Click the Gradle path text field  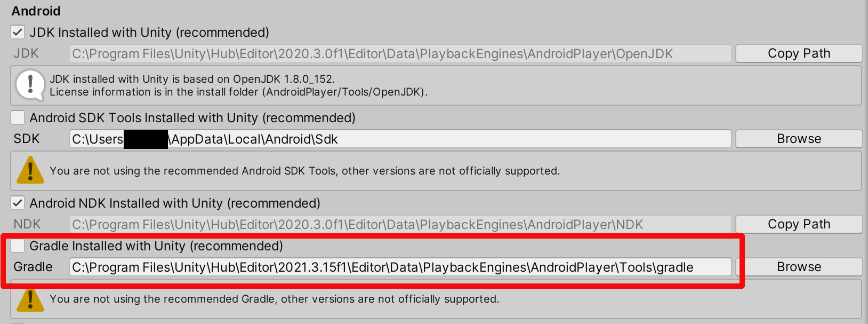coord(400,266)
